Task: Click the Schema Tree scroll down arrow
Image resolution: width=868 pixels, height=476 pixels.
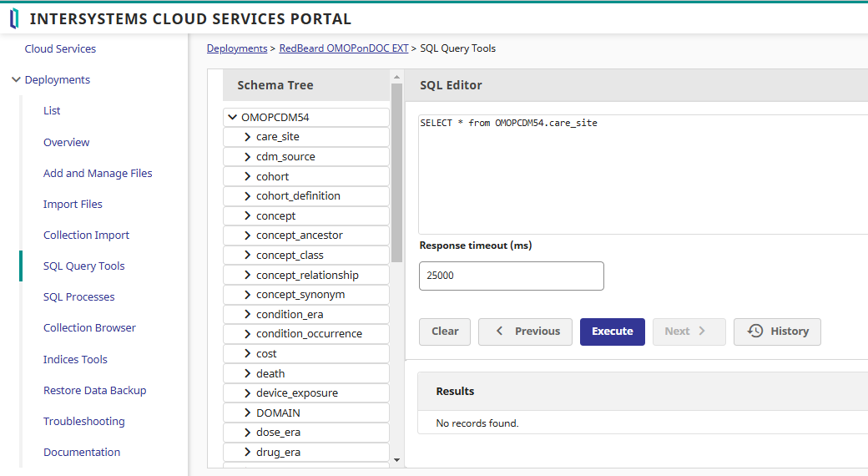Action: [x=396, y=459]
